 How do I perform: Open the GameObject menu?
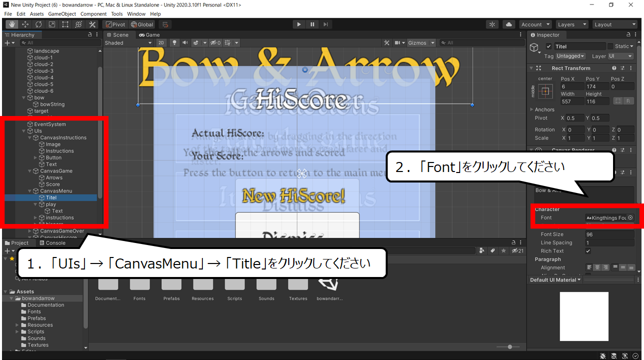(62, 14)
